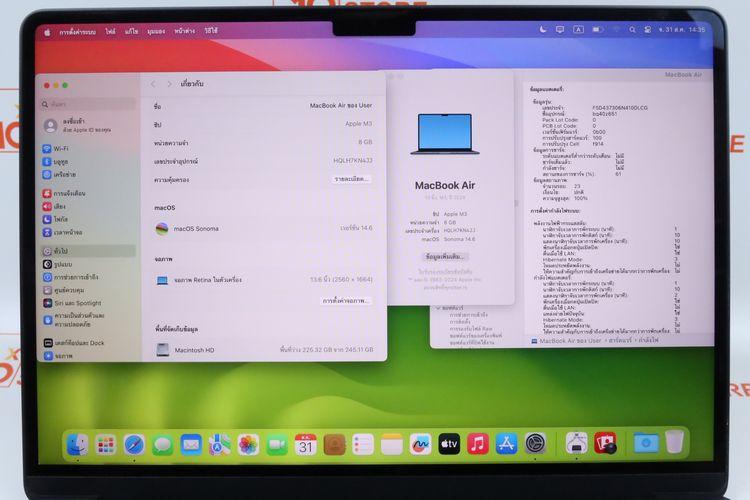The width and height of the screenshot is (750, 500).
Task: Open Desktop and Dock settings in sidebar
Action: [x=74, y=343]
